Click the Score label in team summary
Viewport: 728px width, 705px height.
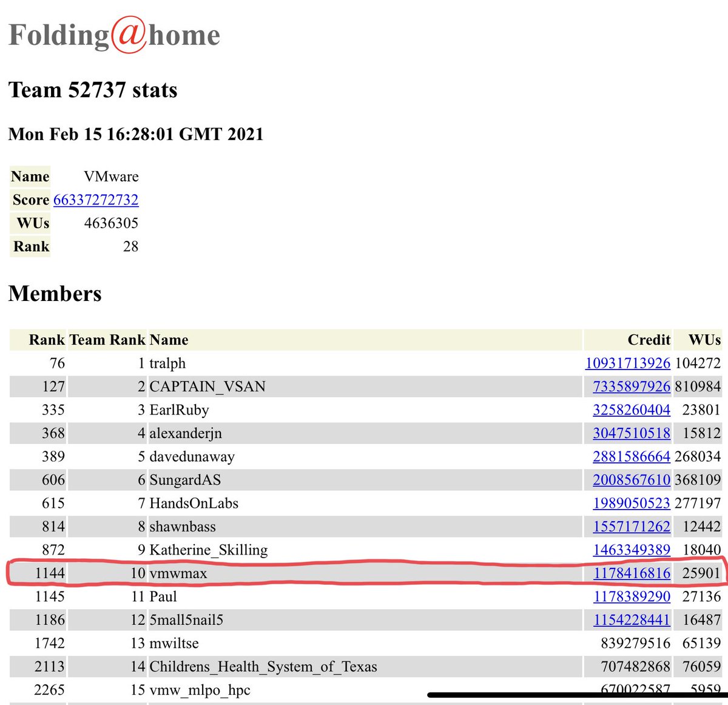click(x=31, y=200)
